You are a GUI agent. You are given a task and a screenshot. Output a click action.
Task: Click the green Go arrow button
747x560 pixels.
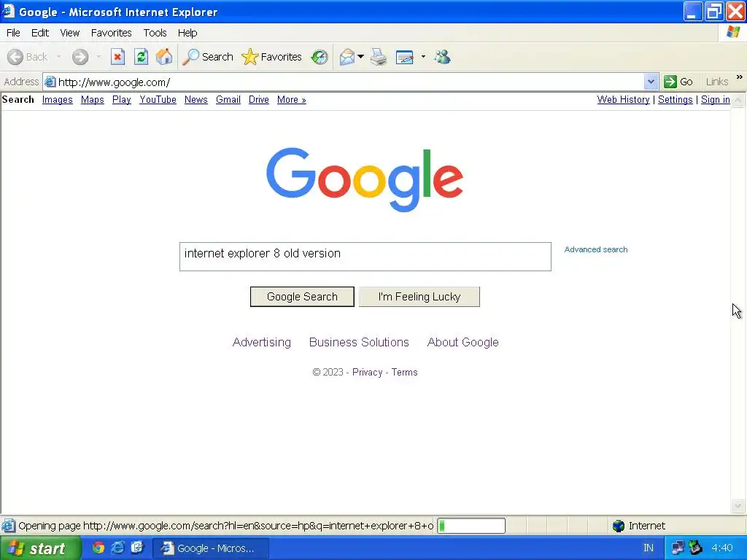[678, 82]
